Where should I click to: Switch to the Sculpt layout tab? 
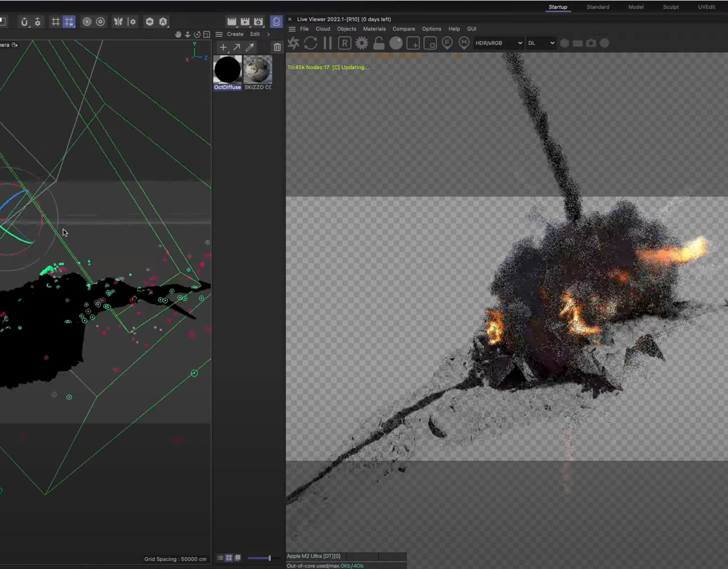(671, 7)
